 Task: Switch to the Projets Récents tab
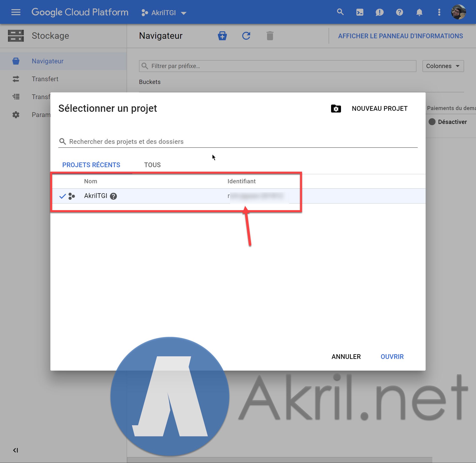pos(91,165)
